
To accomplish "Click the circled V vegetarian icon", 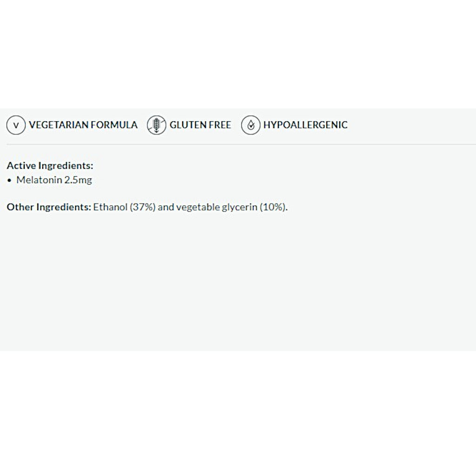I will 16,125.
